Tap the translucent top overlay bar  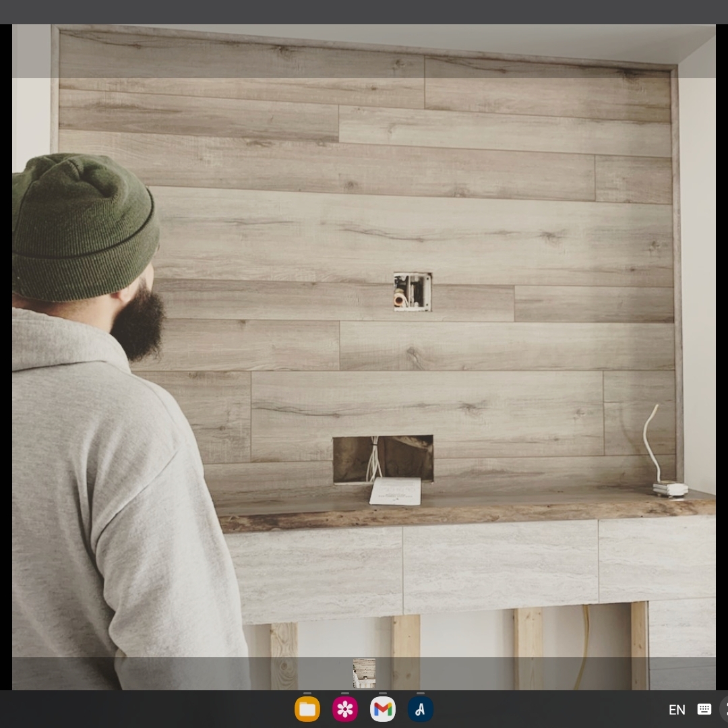(364, 51)
